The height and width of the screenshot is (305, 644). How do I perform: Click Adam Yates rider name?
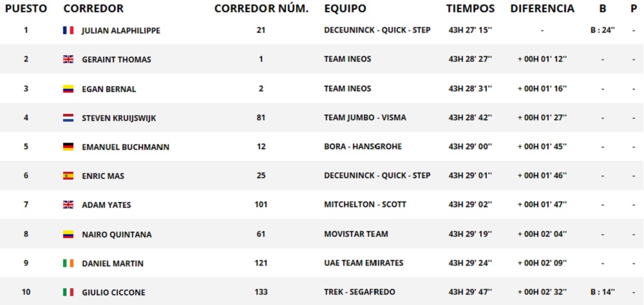(x=106, y=205)
